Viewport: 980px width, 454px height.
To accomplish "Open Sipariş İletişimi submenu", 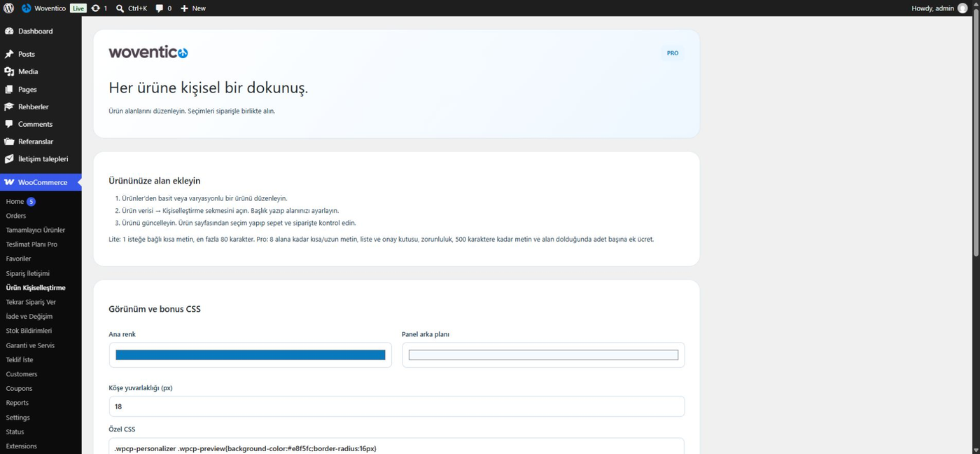I will pos(28,273).
